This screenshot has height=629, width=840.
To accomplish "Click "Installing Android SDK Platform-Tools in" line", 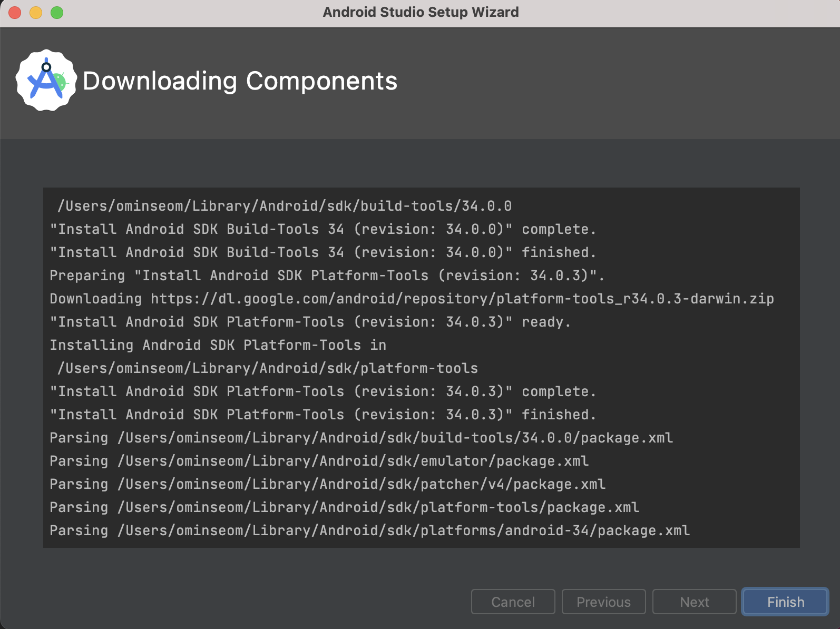I will 218,345.
